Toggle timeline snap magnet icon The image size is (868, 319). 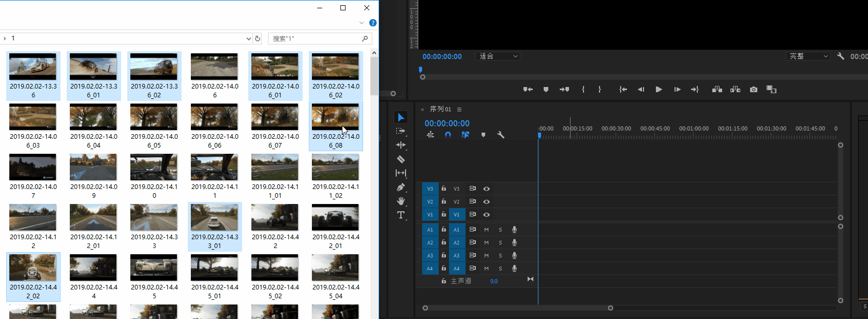click(x=448, y=135)
